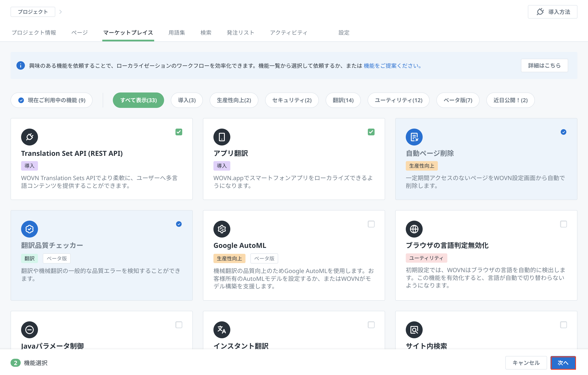Switch to the 用語集 tab

pyautogui.click(x=177, y=33)
